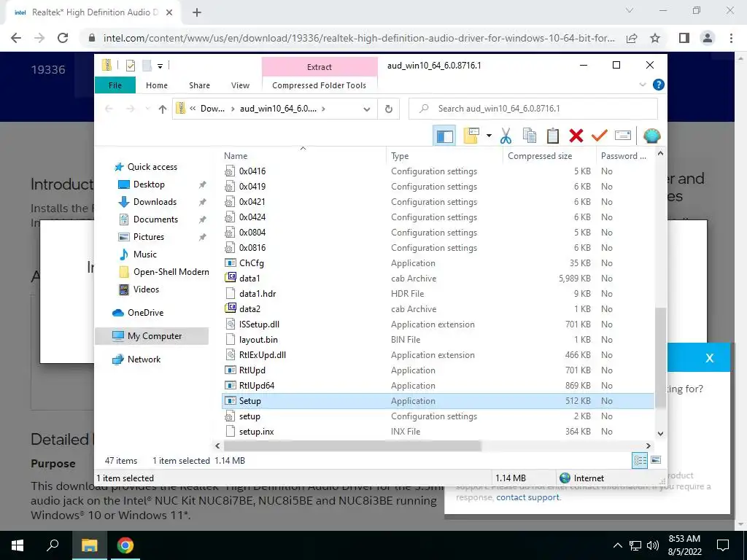
Task: Open Chrome from the taskbar
Action: click(125, 545)
